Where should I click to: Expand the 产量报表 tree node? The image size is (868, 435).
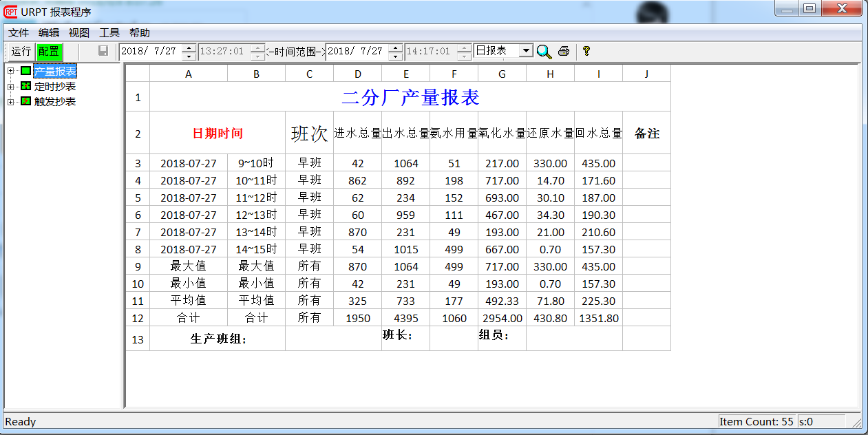click(x=10, y=71)
